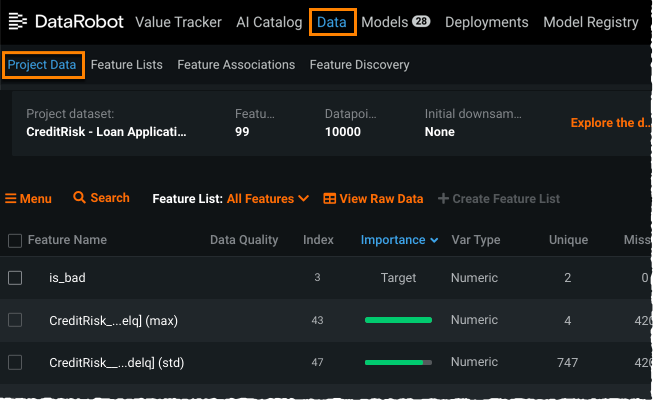The image size is (653, 400).
Task: Switch to the Deployments tab
Action: pos(486,22)
